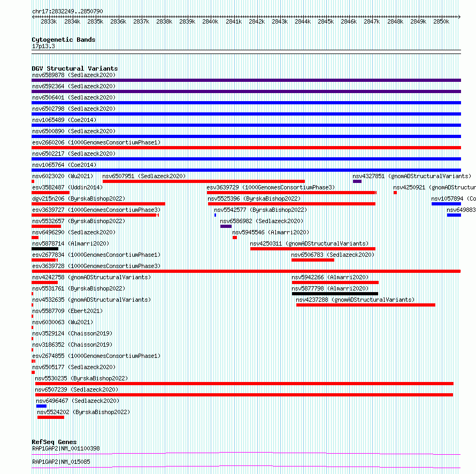Click nsv5945546 (Almarri2020) label
The image size is (476, 474).
[271, 232]
